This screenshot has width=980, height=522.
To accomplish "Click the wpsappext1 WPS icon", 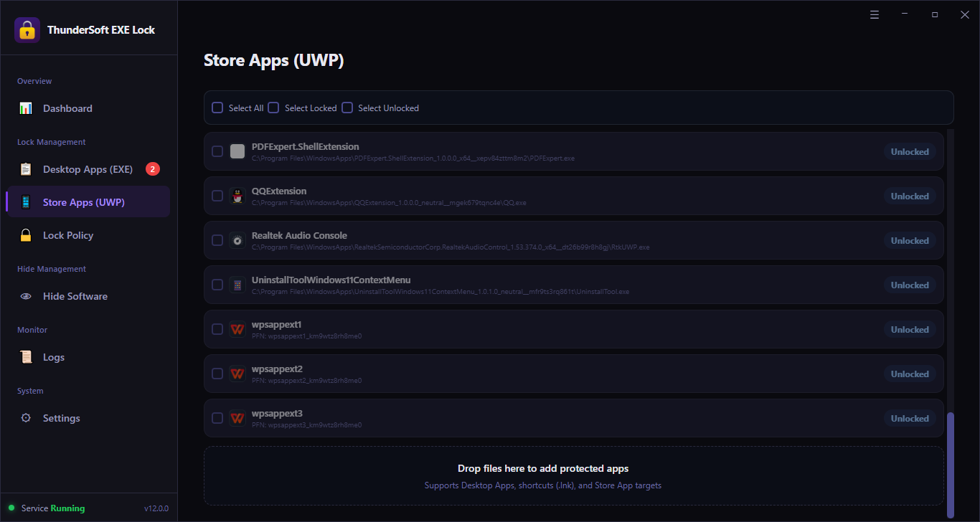I will (237, 330).
